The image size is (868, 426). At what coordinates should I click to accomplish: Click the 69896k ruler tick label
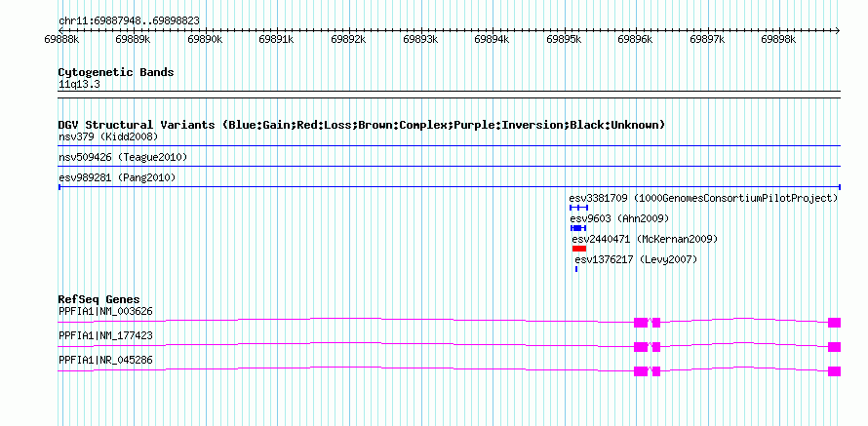[636, 39]
